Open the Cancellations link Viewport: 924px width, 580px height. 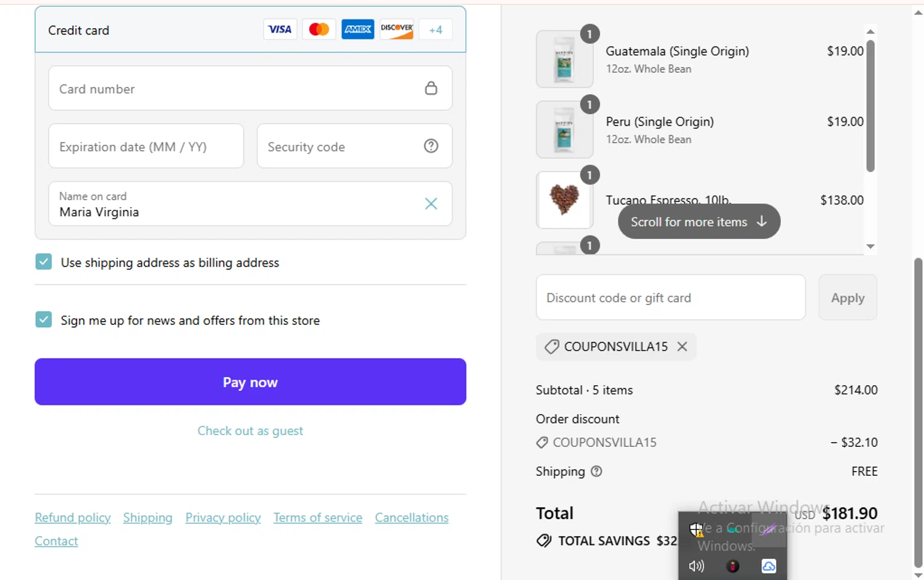pos(411,518)
